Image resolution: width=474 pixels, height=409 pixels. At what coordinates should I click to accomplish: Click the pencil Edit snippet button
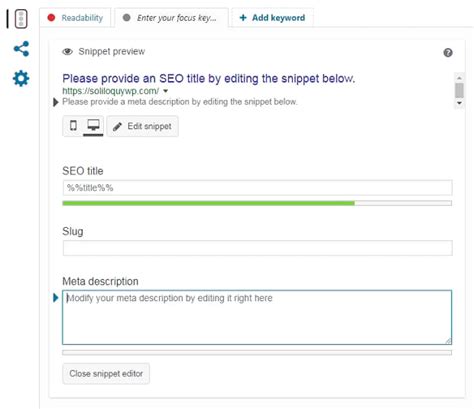tap(143, 126)
